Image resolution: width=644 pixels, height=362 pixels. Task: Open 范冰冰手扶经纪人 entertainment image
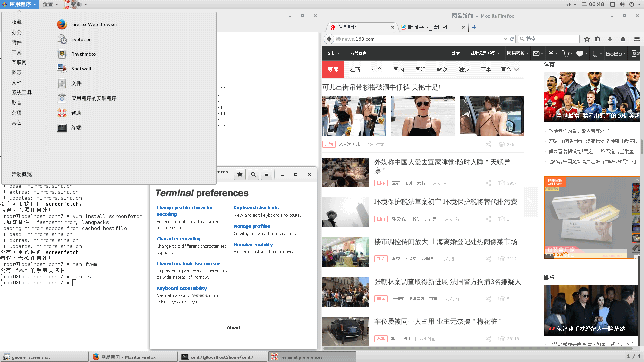(591, 310)
